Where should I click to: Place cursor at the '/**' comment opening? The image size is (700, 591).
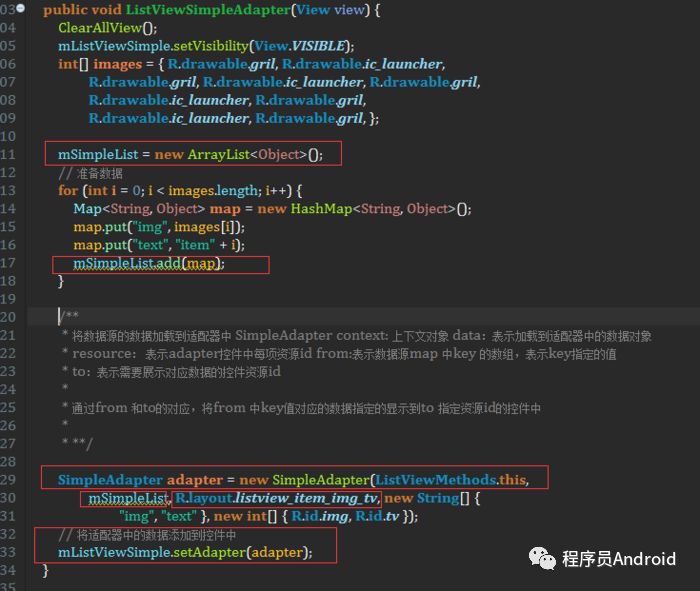point(68,316)
